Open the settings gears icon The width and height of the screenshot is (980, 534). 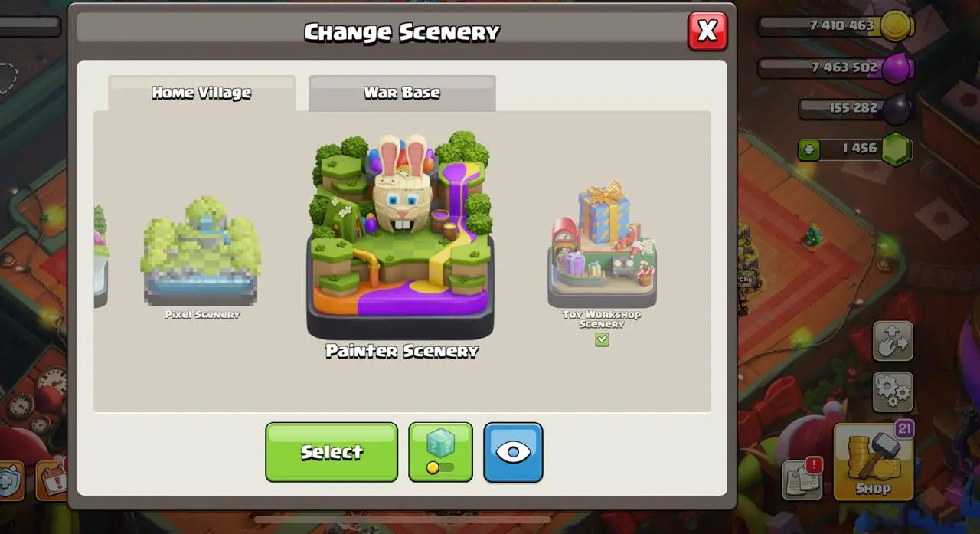[893, 392]
